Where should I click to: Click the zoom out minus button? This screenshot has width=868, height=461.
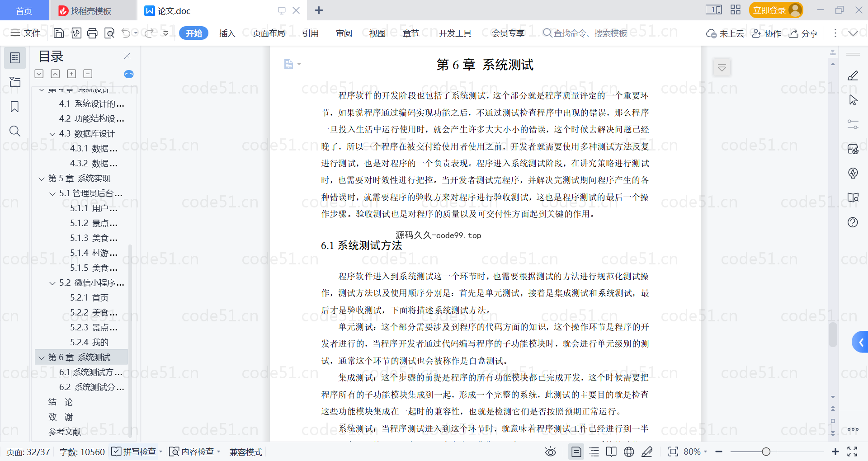click(x=719, y=452)
